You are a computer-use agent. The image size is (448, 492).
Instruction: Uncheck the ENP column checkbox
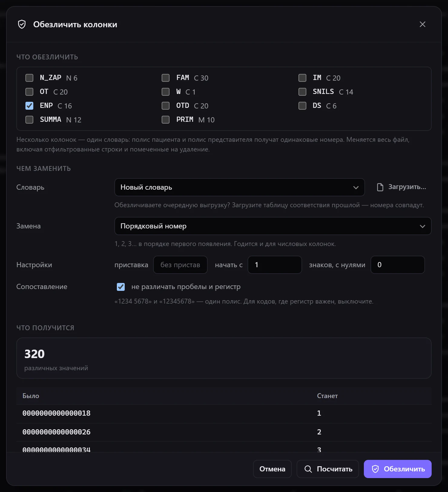[x=29, y=106]
